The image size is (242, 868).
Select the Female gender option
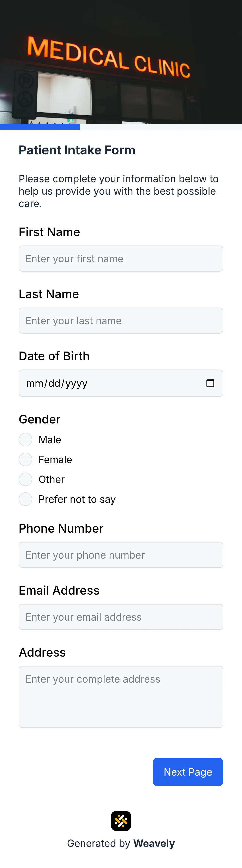point(25,459)
